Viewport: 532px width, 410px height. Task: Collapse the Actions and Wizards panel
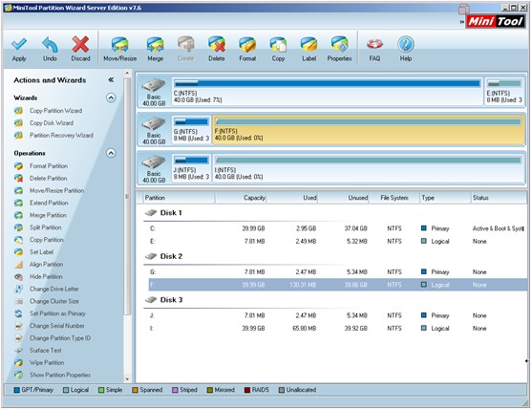pyautogui.click(x=111, y=79)
